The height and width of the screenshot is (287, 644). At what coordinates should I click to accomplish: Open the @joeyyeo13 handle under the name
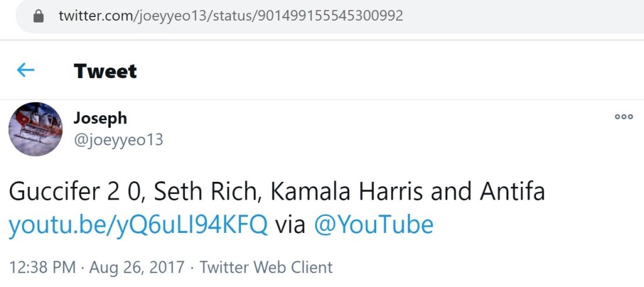pos(118,140)
